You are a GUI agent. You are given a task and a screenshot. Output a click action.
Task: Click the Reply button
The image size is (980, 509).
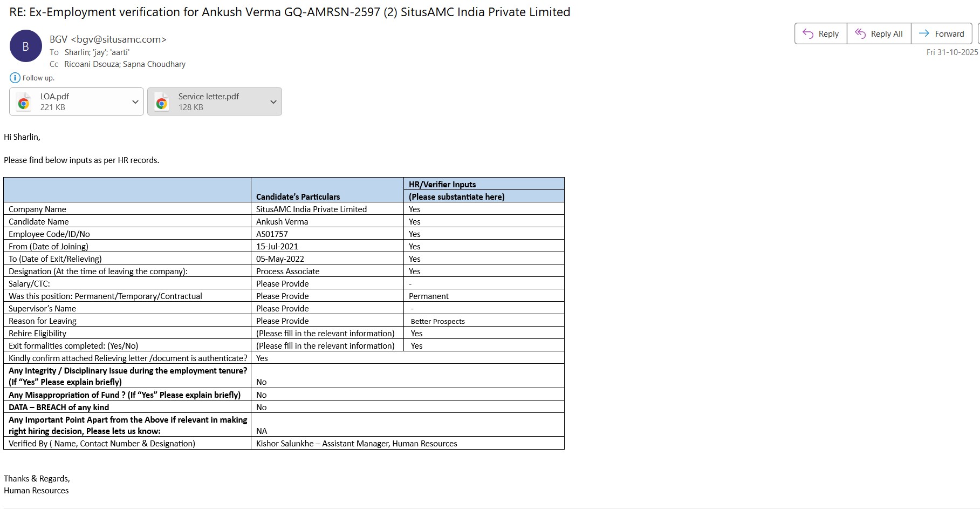click(x=820, y=33)
